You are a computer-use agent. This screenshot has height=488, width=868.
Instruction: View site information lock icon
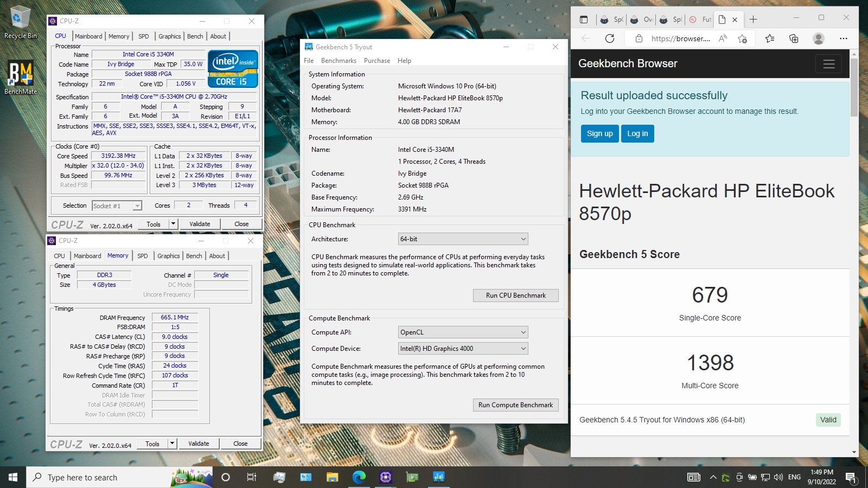(639, 38)
